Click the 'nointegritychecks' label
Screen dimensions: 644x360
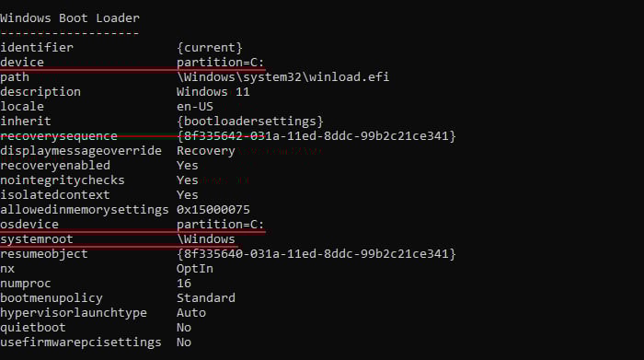(63, 180)
